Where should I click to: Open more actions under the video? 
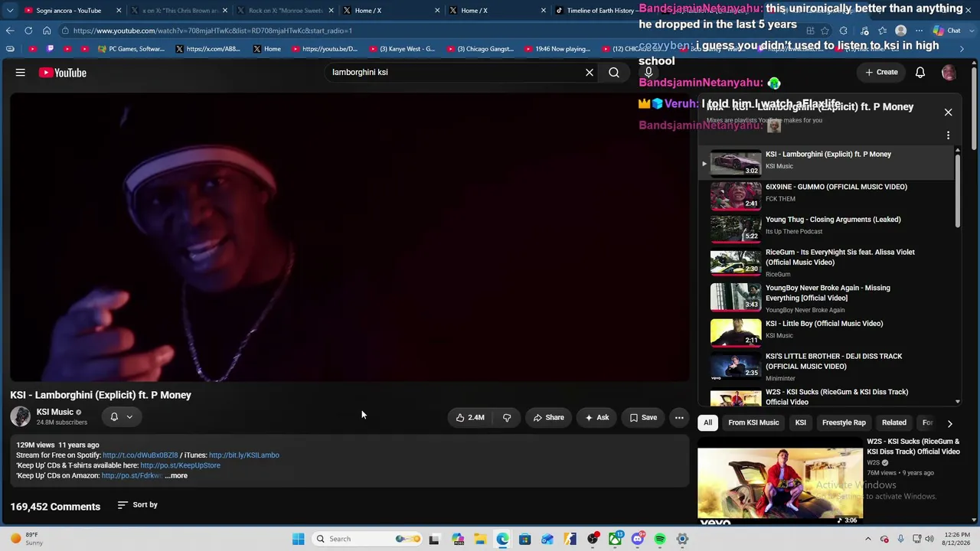point(679,417)
